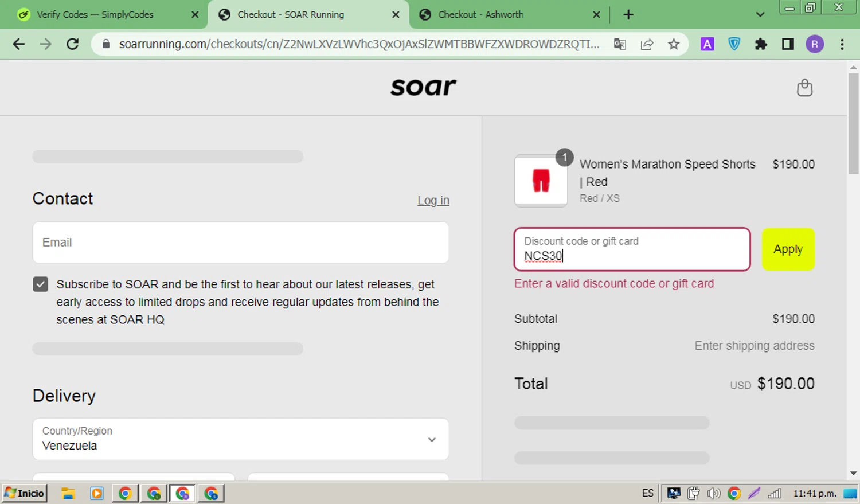This screenshot has height=504, width=860.
Task: Reload the checkout page
Action: click(x=73, y=44)
